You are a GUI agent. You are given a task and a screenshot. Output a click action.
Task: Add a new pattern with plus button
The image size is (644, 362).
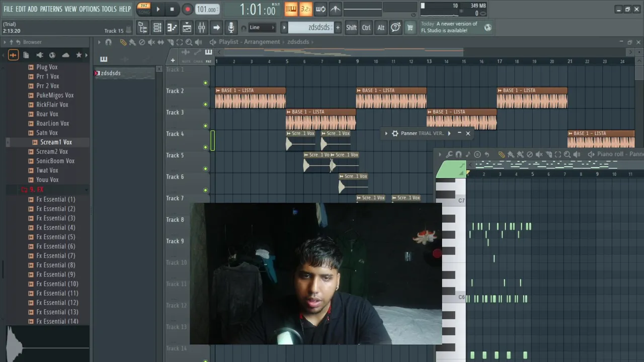click(338, 28)
